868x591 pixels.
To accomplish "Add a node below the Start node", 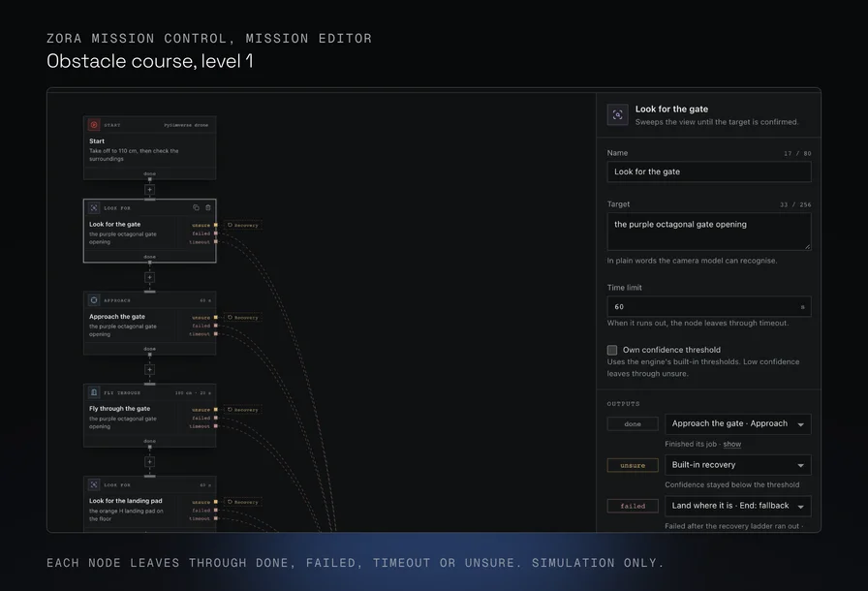I will coord(149,190).
